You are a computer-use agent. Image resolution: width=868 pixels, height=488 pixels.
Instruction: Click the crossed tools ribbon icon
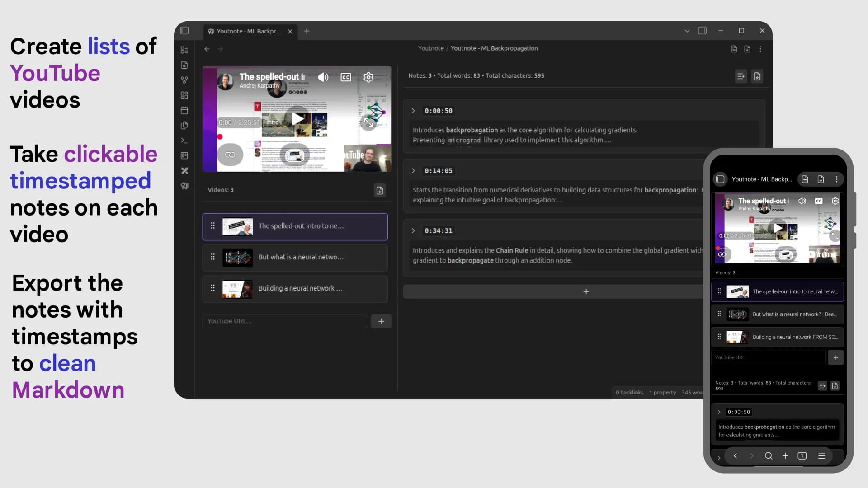pos(184,171)
